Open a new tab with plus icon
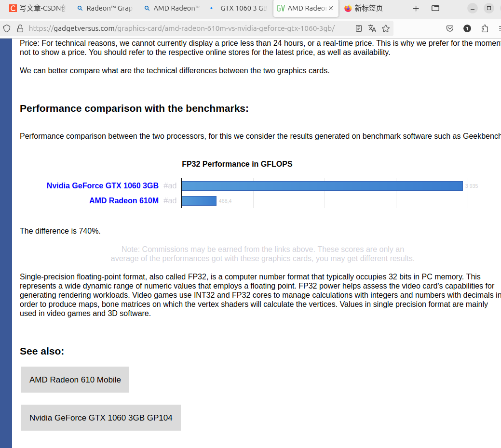 [x=416, y=9]
